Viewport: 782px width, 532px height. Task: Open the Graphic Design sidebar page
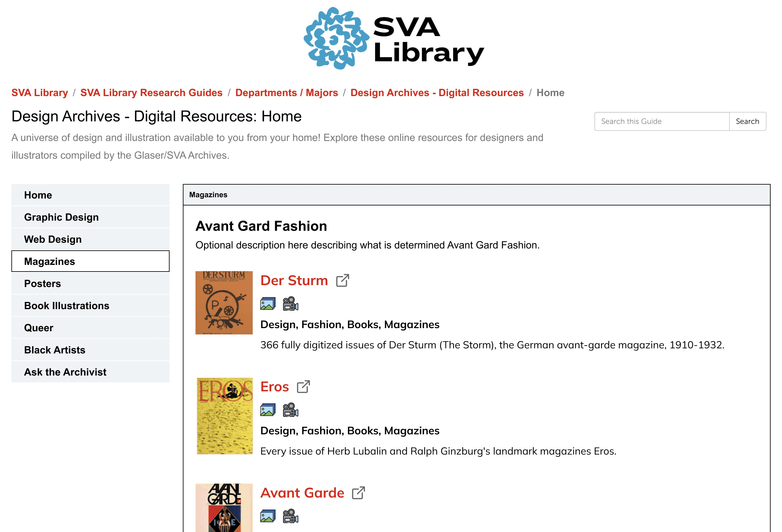pyautogui.click(x=61, y=217)
